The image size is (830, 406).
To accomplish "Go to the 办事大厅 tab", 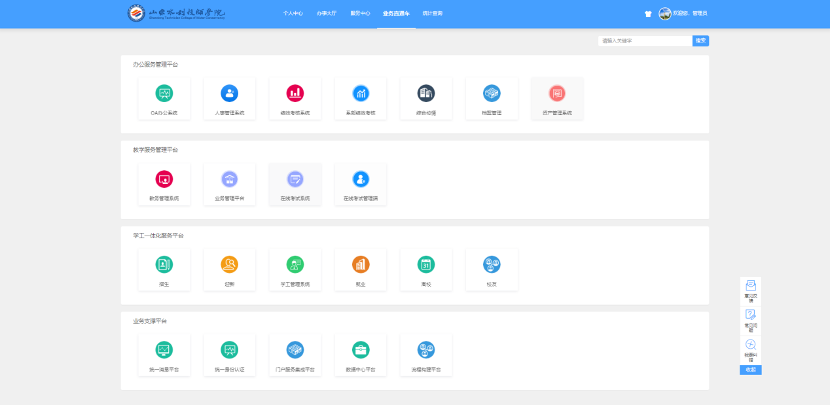I will point(326,15).
